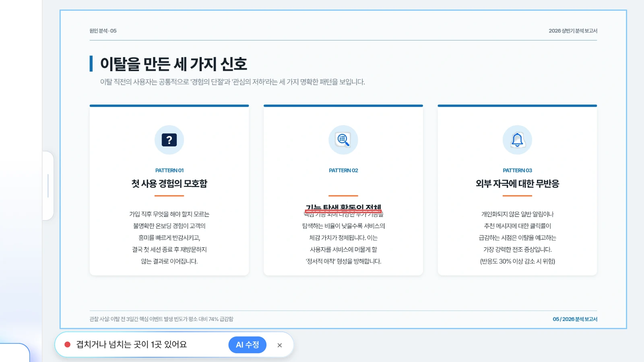Screen dimensions: 644x362
Task: Select the body text starting 가입 직후 무엇을
Action: pyautogui.click(x=169, y=238)
